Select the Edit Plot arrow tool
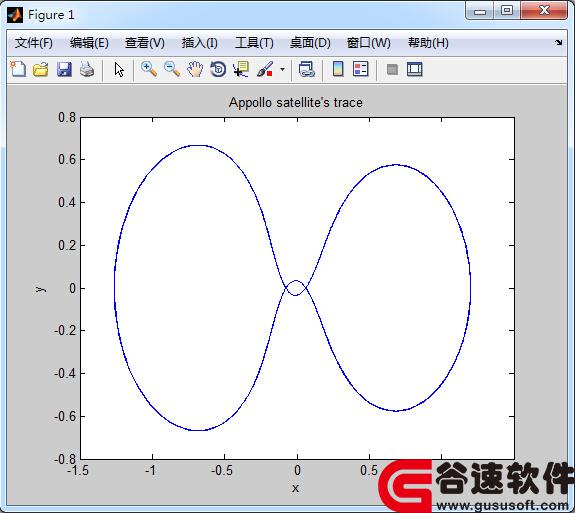 [119, 69]
